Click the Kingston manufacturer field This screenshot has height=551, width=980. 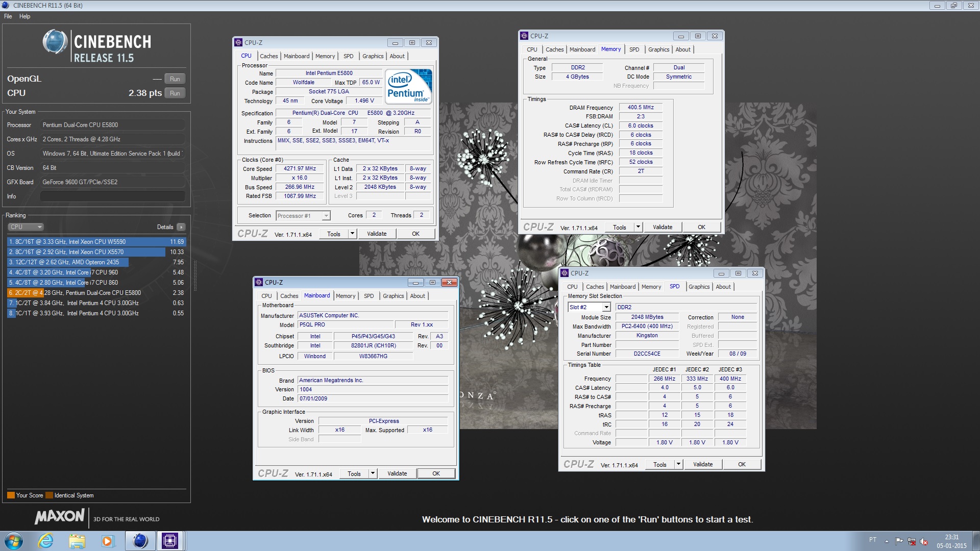647,336
